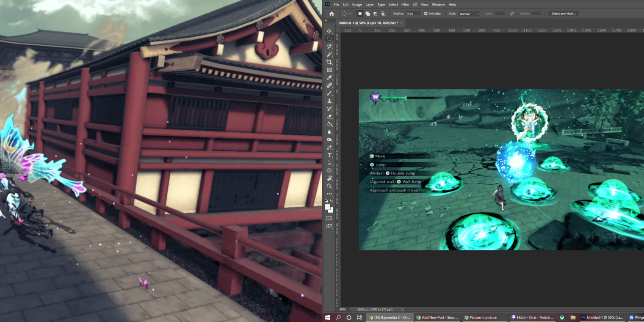This screenshot has width=644, height=322.
Task: Close the Untitled-1 document tab
Action: pyautogui.click(x=401, y=23)
